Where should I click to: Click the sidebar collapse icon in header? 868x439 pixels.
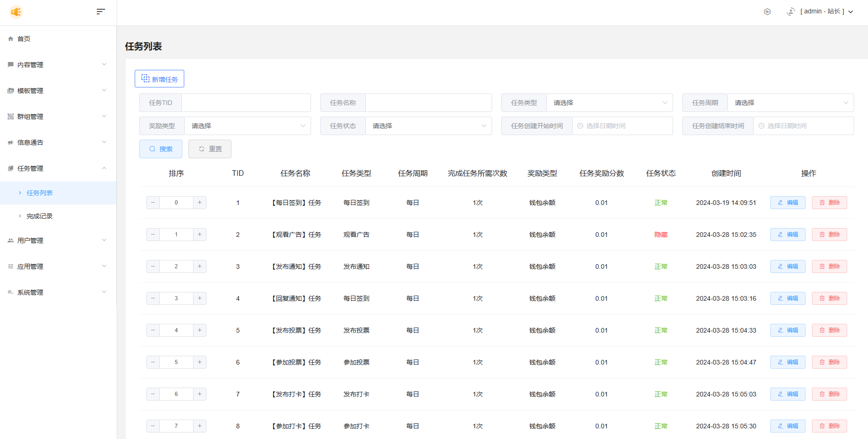[x=100, y=12]
